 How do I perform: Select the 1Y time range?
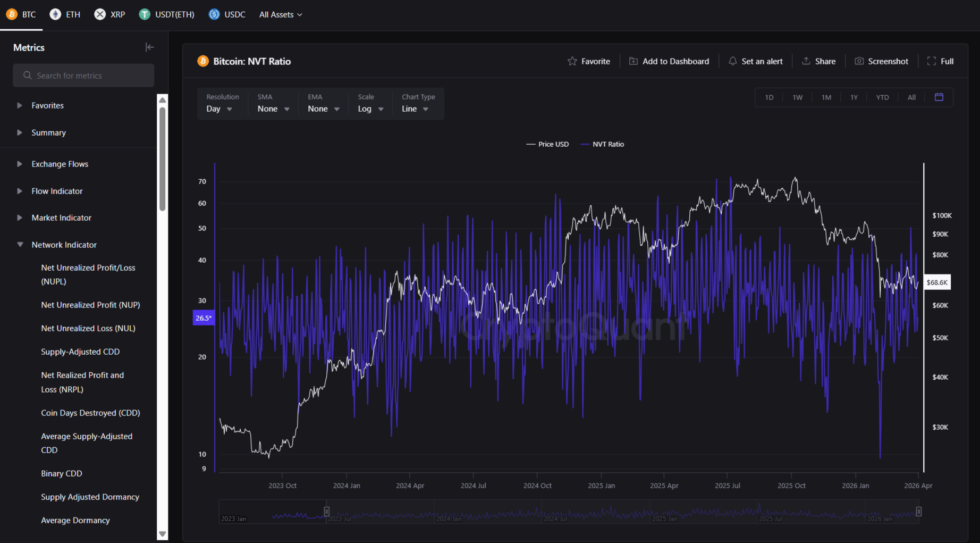coord(854,97)
